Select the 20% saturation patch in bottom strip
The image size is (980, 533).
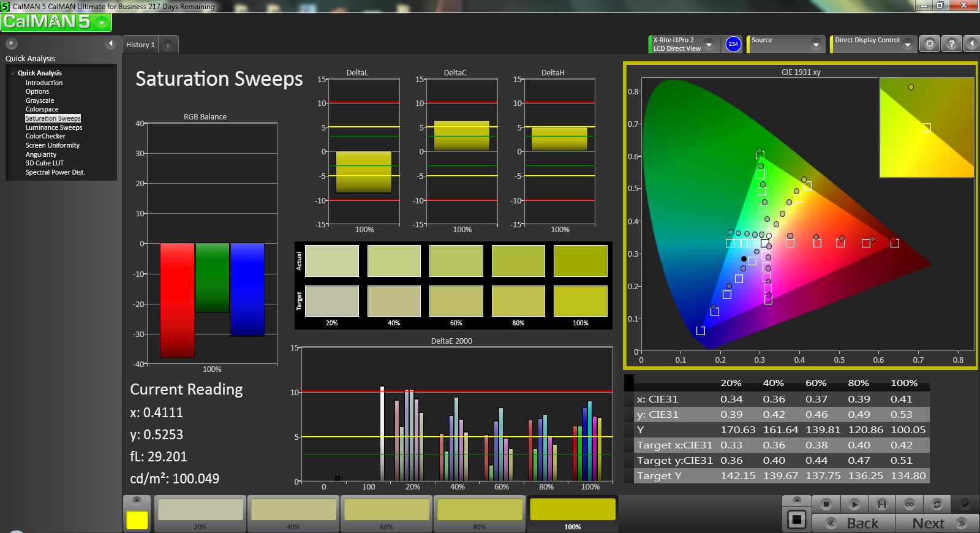[x=200, y=513]
